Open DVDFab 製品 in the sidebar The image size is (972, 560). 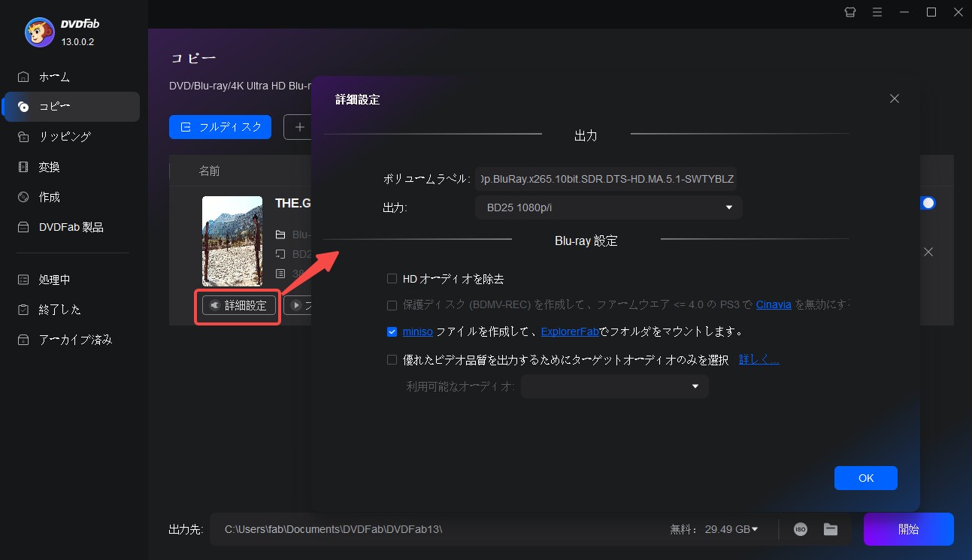[x=71, y=227]
